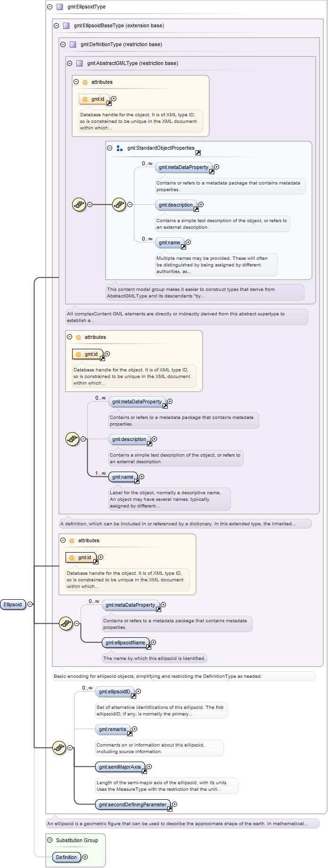Expand gml:semiMajorAxis with its plus button
This screenshot has height=868, width=328.
tap(149, 766)
